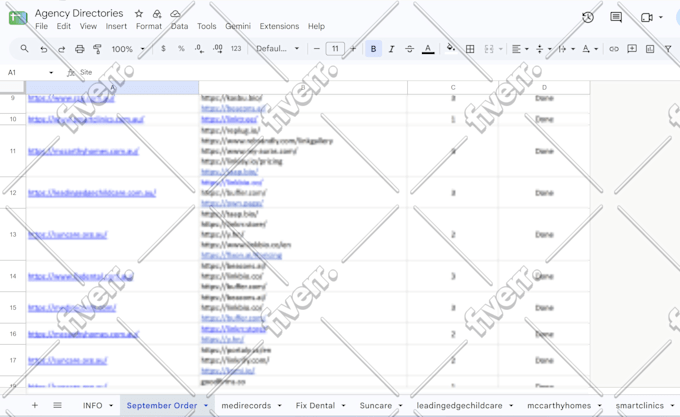Decrease font size minus button

[x=317, y=49]
